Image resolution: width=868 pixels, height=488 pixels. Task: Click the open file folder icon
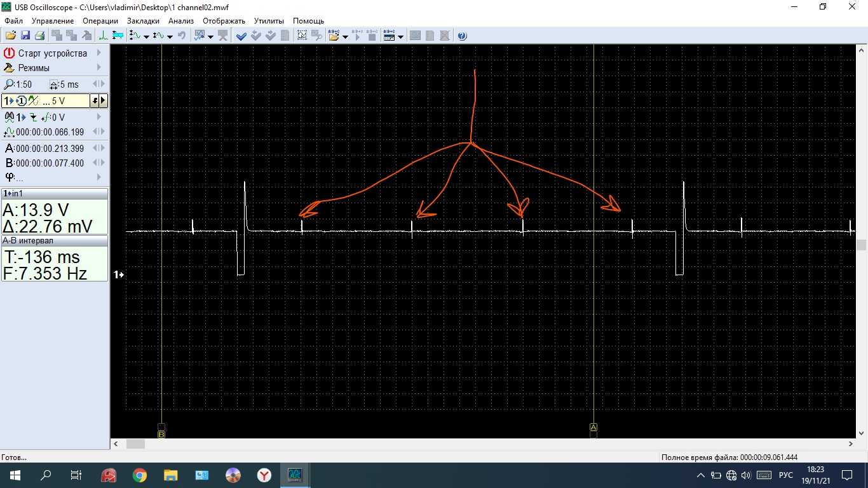11,36
